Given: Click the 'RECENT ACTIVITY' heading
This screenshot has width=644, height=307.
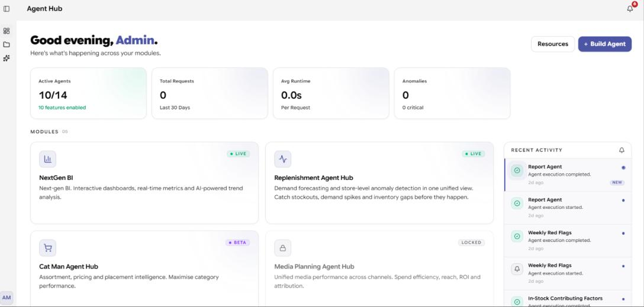Looking at the screenshot, I should pyautogui.click(x=536, y=150).
